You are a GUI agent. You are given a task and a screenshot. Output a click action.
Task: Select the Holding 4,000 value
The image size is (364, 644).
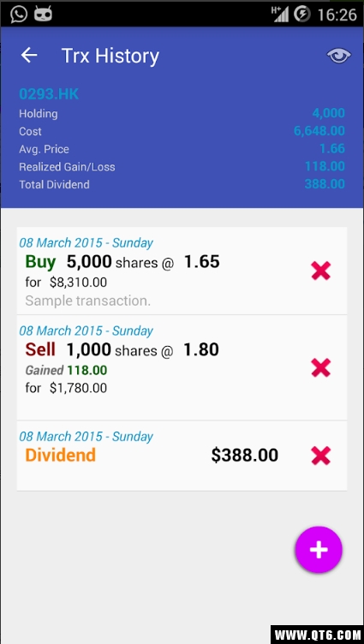point(328,113)
